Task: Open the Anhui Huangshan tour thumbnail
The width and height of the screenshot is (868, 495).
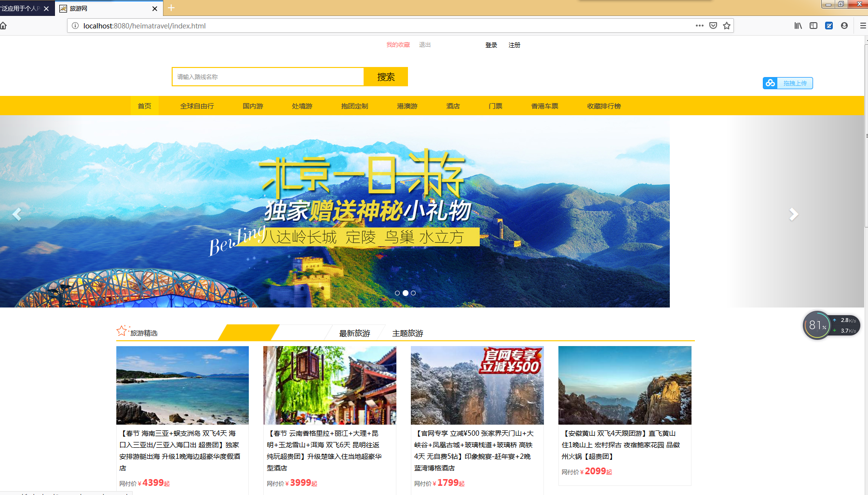Action: 625,385
